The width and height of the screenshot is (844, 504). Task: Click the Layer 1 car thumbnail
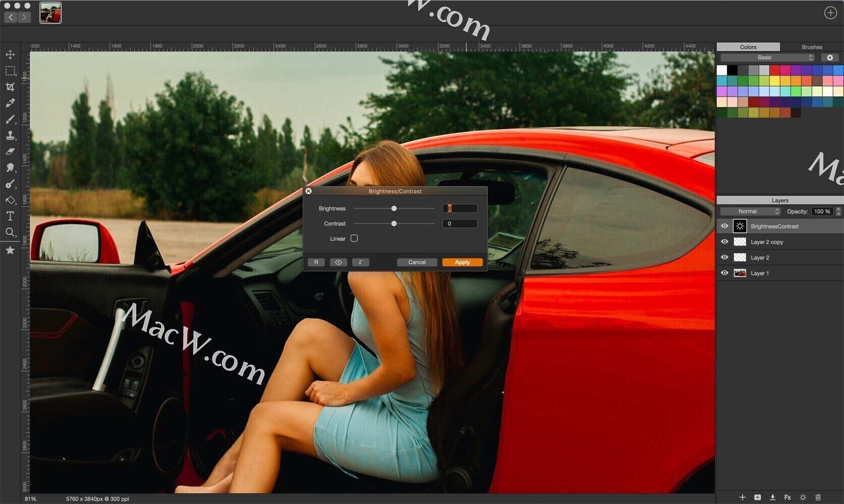click(x=740, y=273)
